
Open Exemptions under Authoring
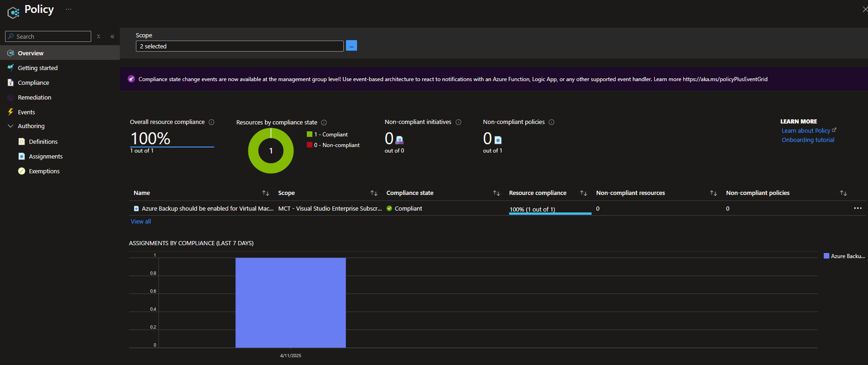(44, 171)
